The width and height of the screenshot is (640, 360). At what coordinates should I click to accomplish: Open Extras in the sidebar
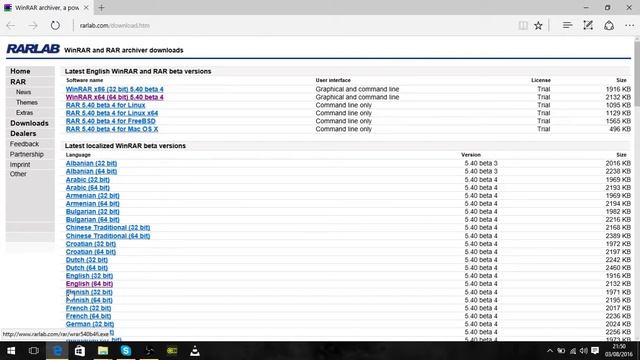[24, 113]
